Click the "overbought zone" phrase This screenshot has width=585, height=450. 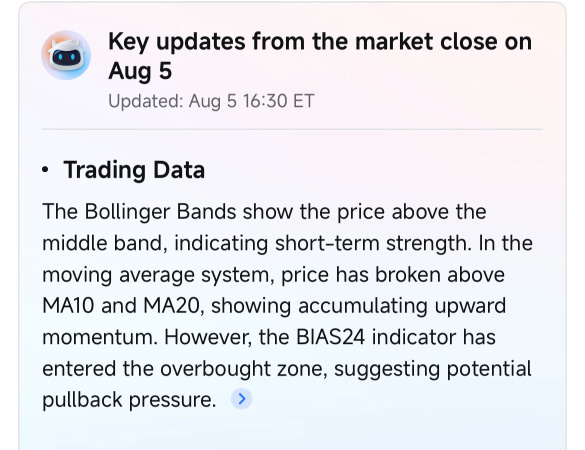[x=244, y=369]
